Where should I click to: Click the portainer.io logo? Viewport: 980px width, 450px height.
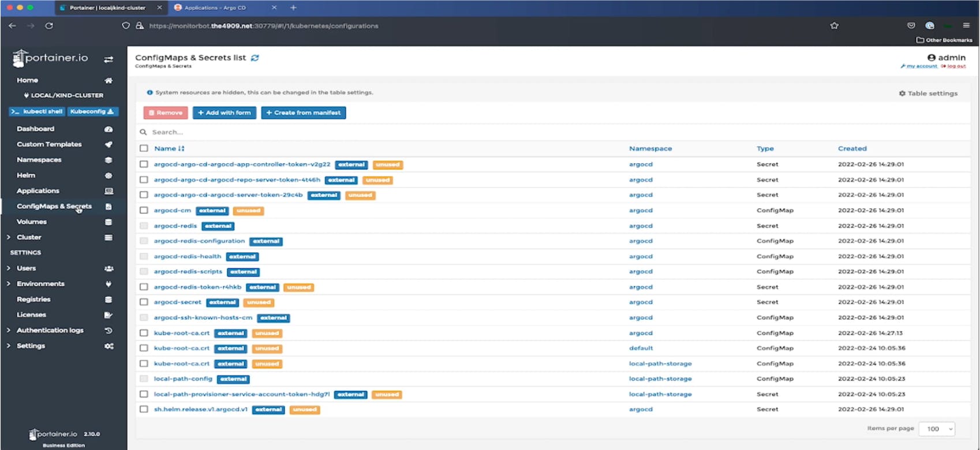click(x=51, y=58)
